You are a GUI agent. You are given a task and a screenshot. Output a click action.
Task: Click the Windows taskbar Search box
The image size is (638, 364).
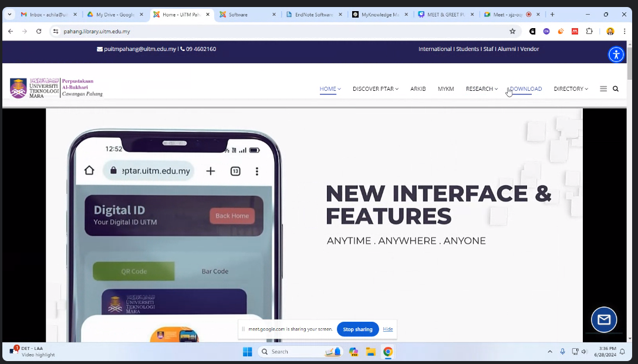click(x=301, y=352)
